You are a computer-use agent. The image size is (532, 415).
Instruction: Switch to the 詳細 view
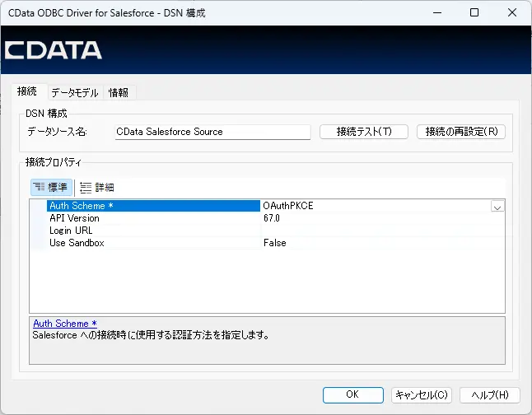96,187
